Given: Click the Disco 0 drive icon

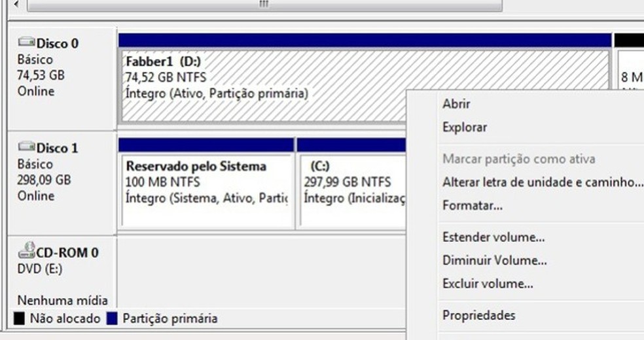Looking at the screenshot, I should click(27, 43).
